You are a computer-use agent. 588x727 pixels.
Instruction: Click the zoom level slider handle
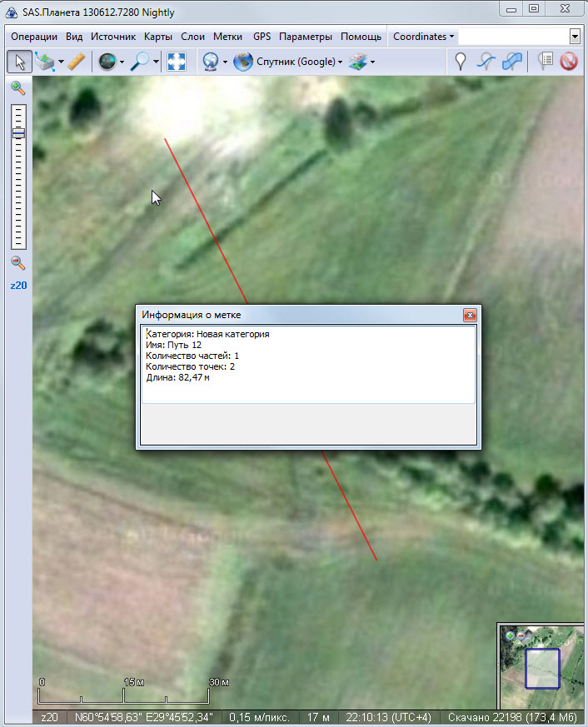point(18,133)
